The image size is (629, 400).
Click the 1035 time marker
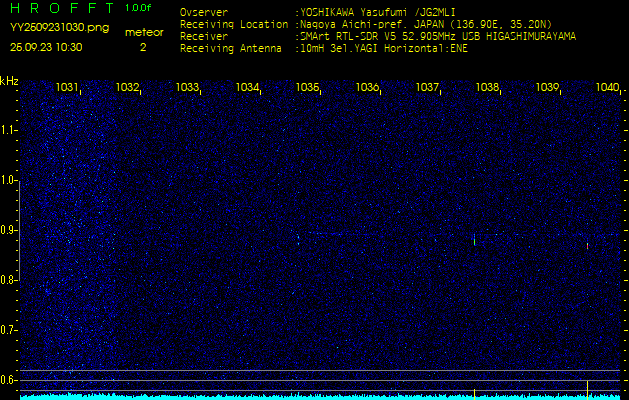307,88
